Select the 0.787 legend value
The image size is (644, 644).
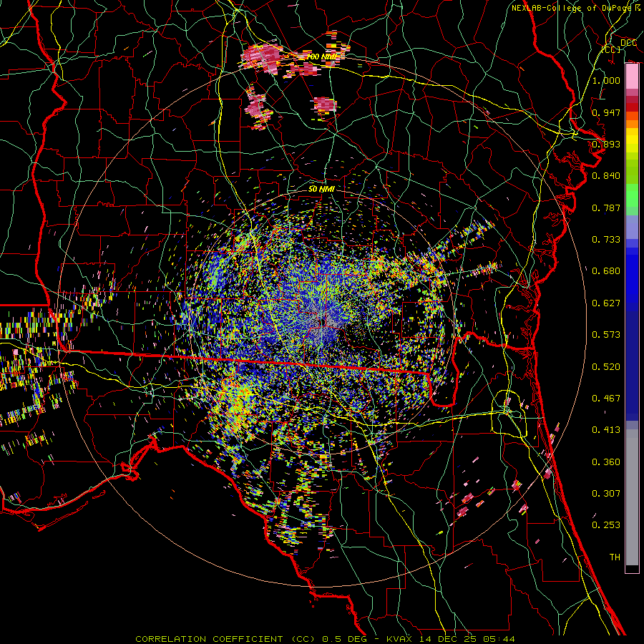click(606, 208)
